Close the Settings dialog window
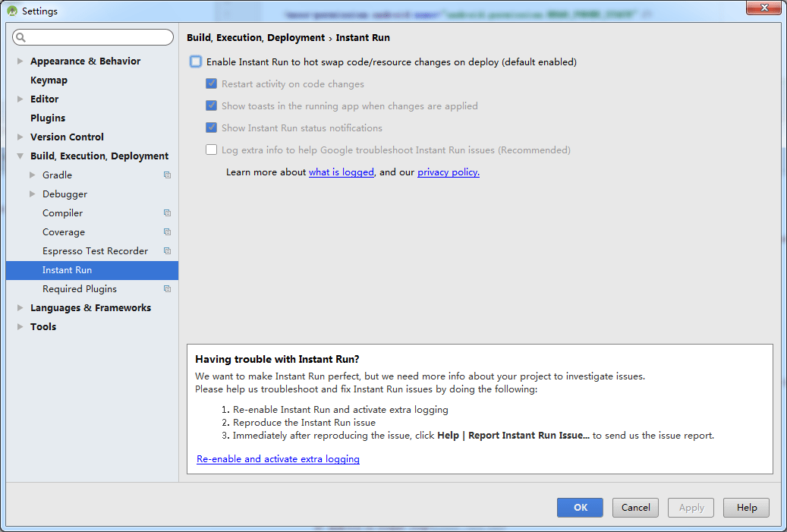 coord(763,8)
